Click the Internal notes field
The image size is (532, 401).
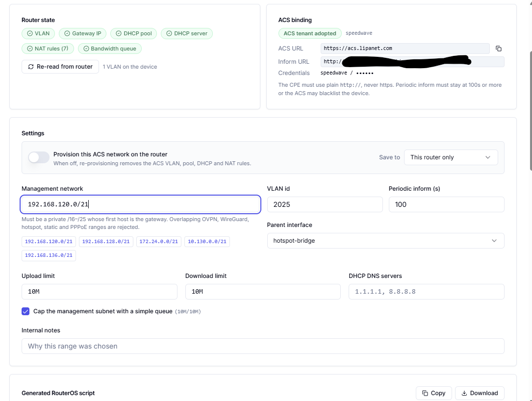pyautogui.click(x=263, y=346)
